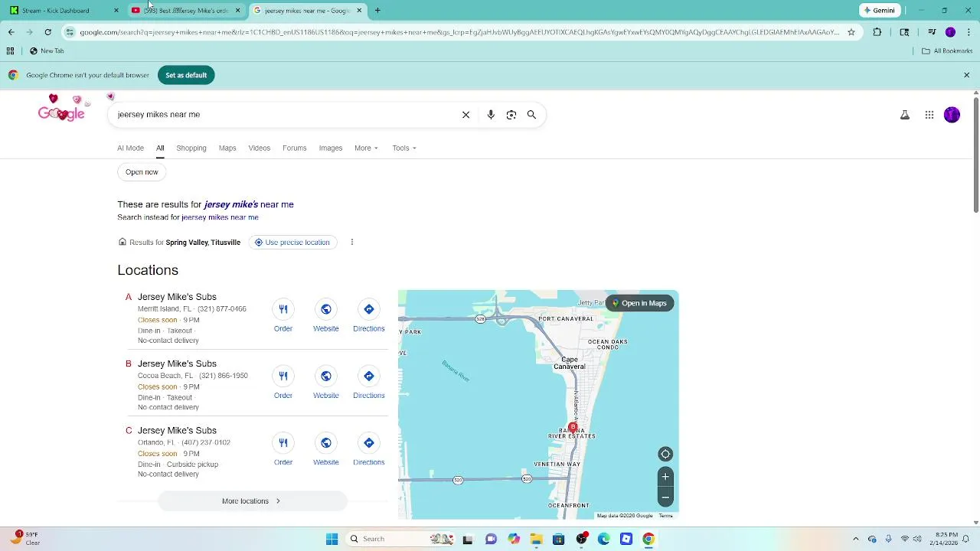Select the Forums results tab
Screen dimensions: 980x551
[x=295, y=148]
